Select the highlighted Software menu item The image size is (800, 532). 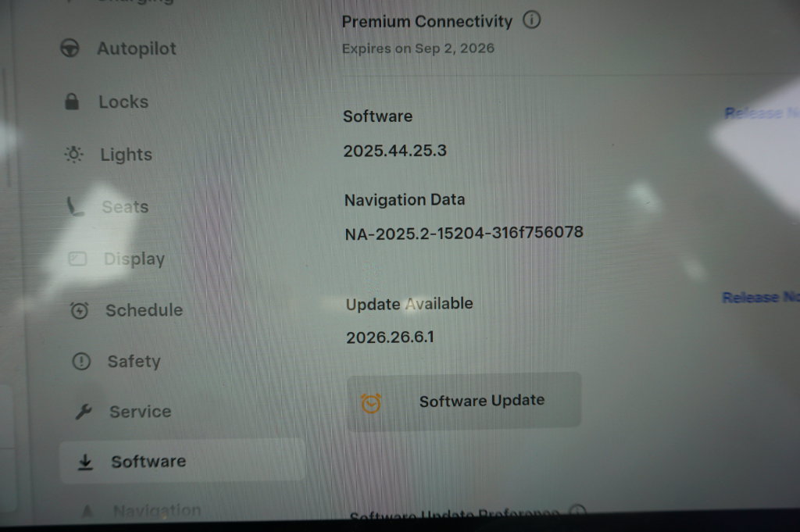click(x=183, y=461)
